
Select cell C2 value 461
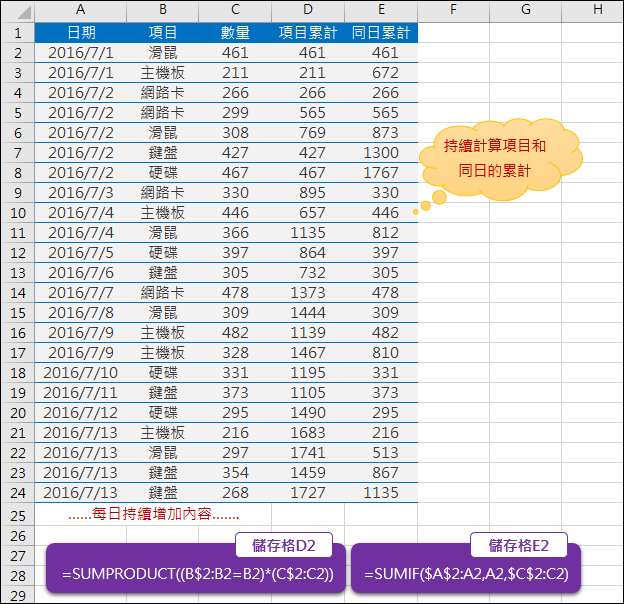(x=235, y=53)
